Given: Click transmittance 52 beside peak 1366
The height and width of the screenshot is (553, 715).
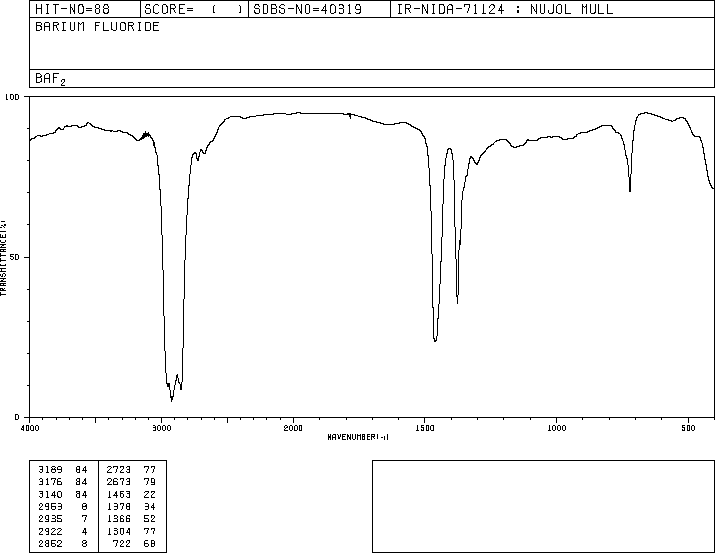Looking at the screenshot, I should [x=150, y=519].
